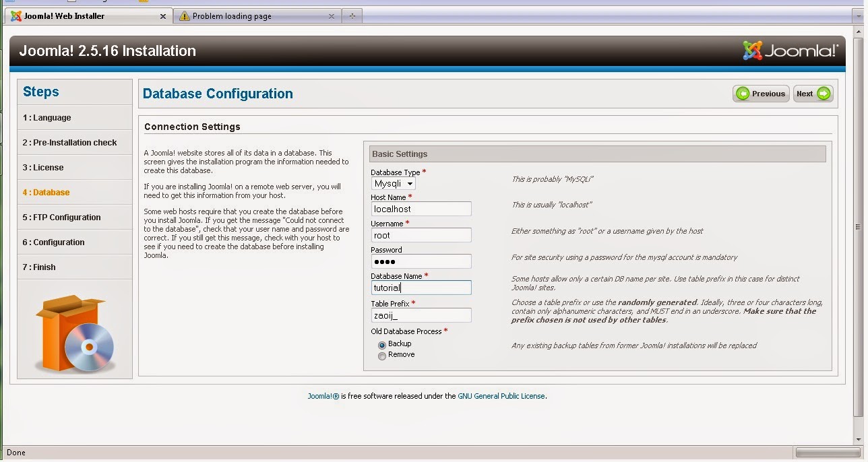Click warning icon on Problem loading page tab
Viewport: 868px width, 462px height.
pos(185,16)
